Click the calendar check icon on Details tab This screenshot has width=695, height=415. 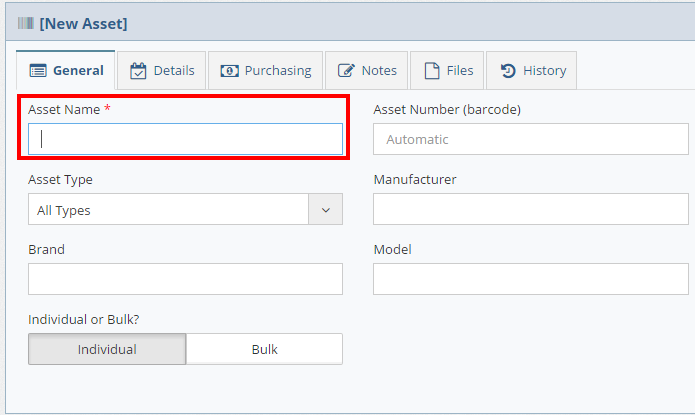[138, 71]
